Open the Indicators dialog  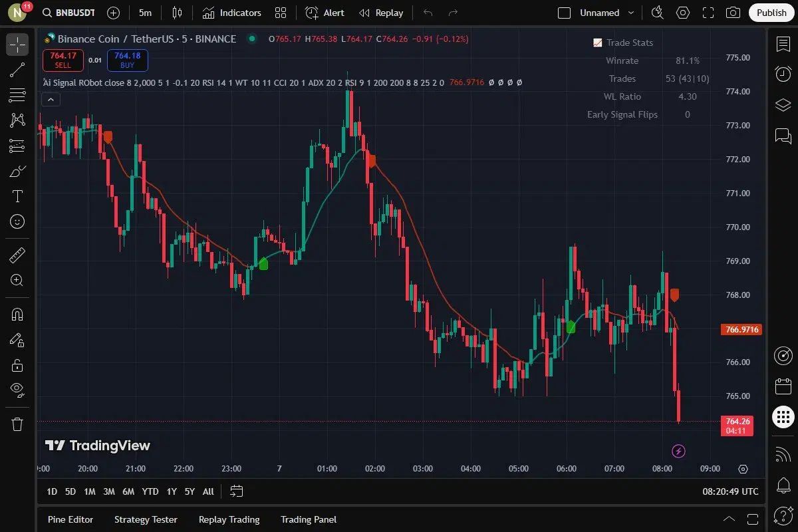[x=232, y=13]
